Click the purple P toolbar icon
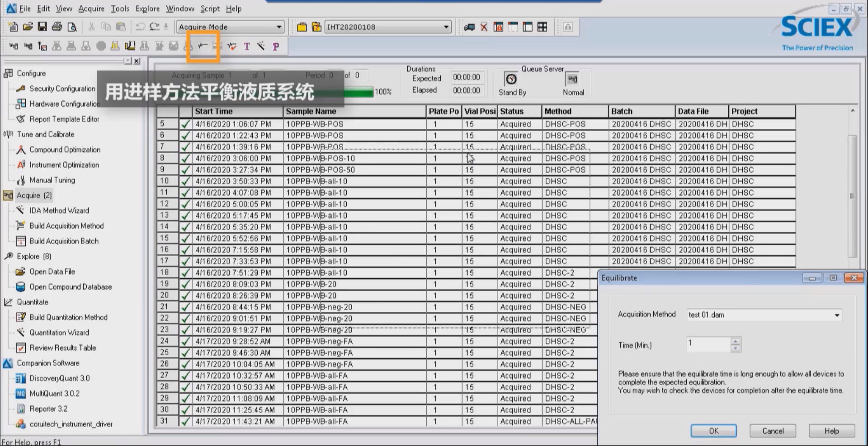Screen dimensions: 868x446 point(276,47)
